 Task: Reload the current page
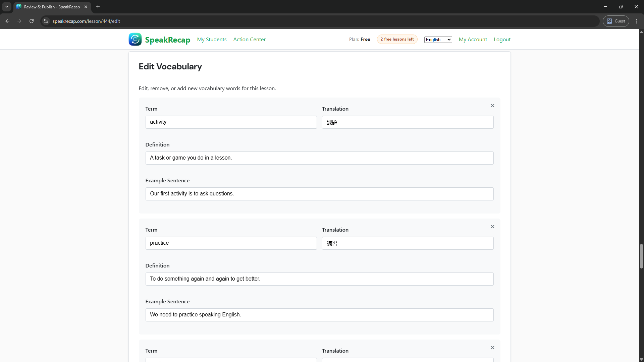32,21
